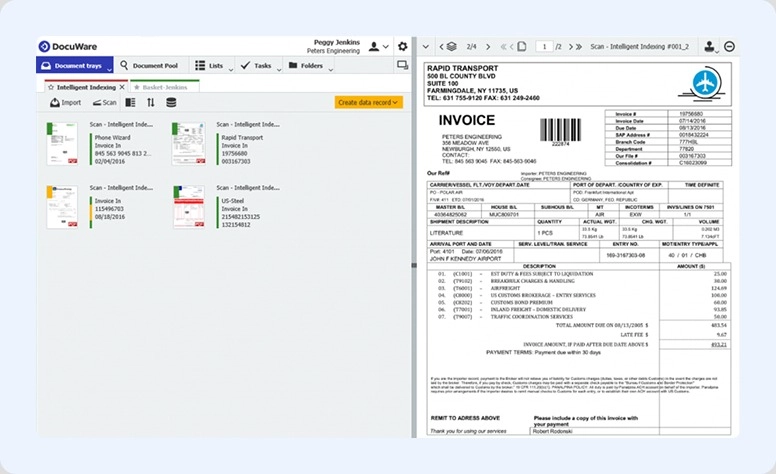Click the barcode on the invoice
The image size is (776, 474).
pyautogui.click(x=560, y=130)
